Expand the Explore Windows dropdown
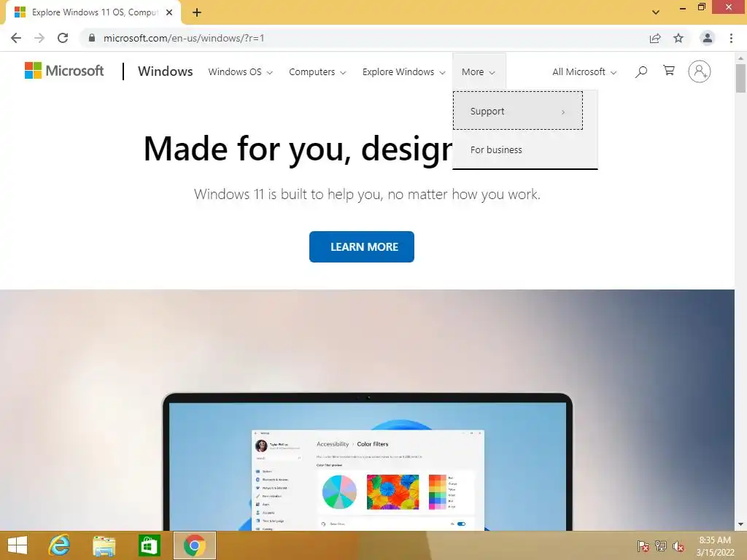Screen dimensions: 747x560 (x=404, y=72)
